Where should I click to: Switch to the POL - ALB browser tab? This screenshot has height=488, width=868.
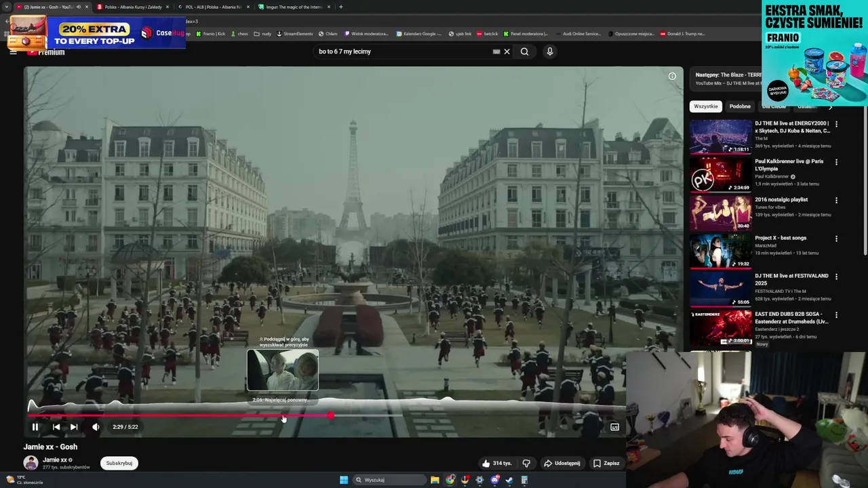[213, 7]
